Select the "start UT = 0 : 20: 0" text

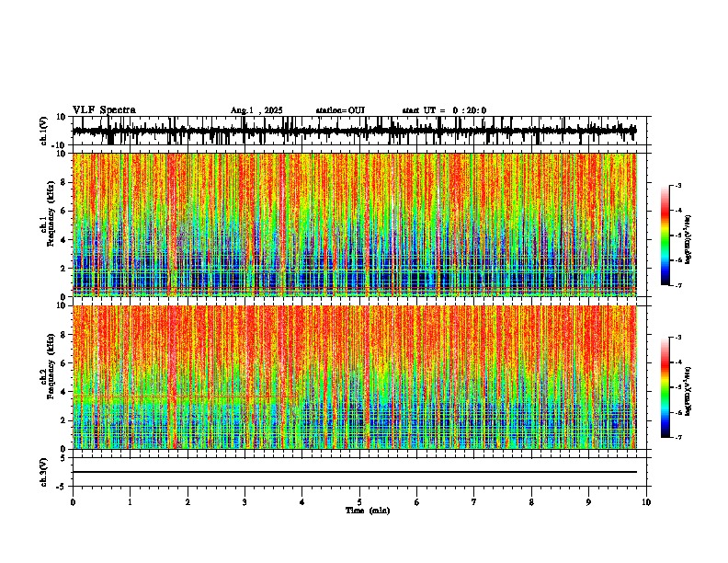tap(444, 110)
